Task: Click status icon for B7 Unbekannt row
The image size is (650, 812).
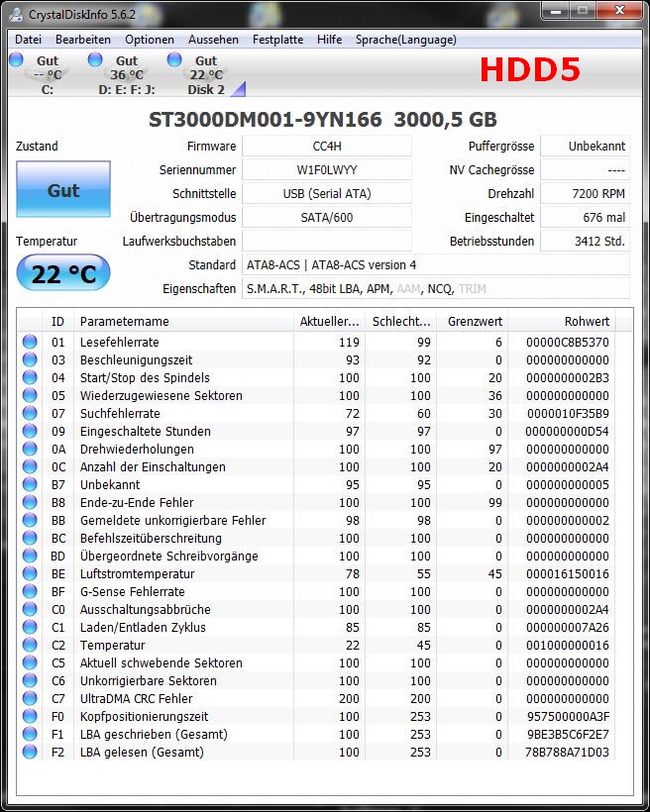Action: (30, 484)
